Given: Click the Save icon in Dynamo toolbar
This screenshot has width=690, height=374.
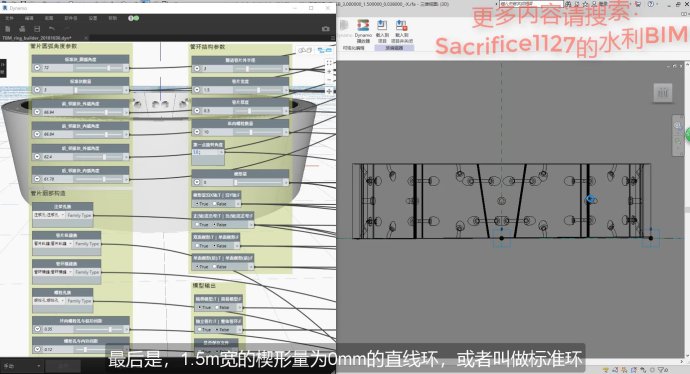Looking at the screenshot, I should pyautogui.click(x=37, y=29).
